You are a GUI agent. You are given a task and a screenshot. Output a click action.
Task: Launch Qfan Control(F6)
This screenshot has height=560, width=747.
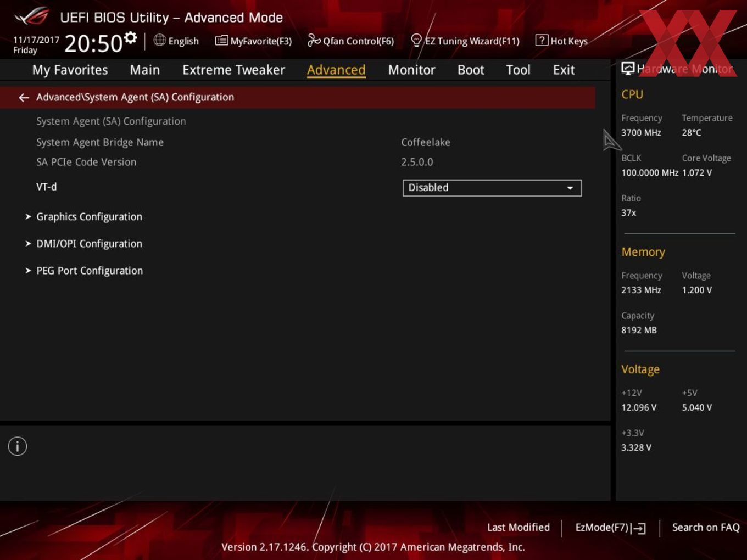click(x=350, y=41)
